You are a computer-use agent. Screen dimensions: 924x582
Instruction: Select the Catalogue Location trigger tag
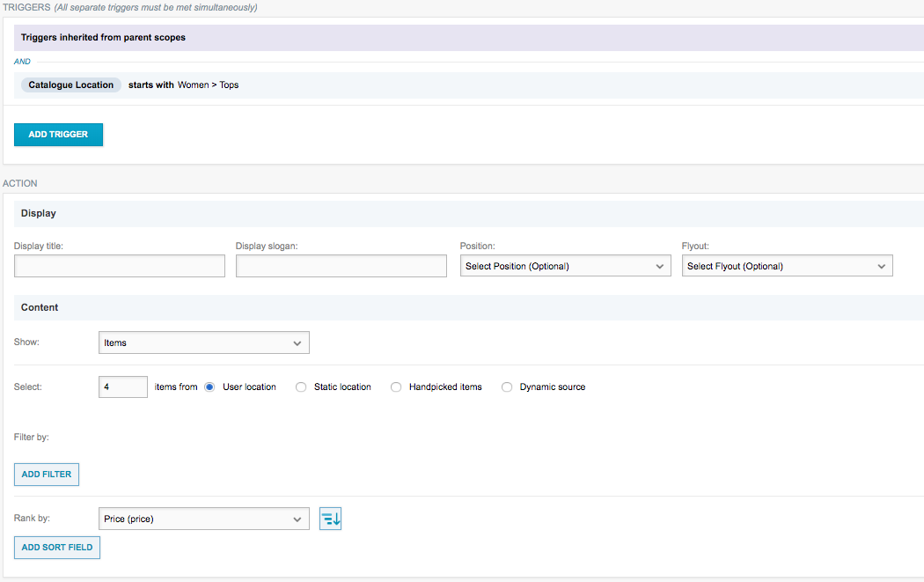point(70,85)
